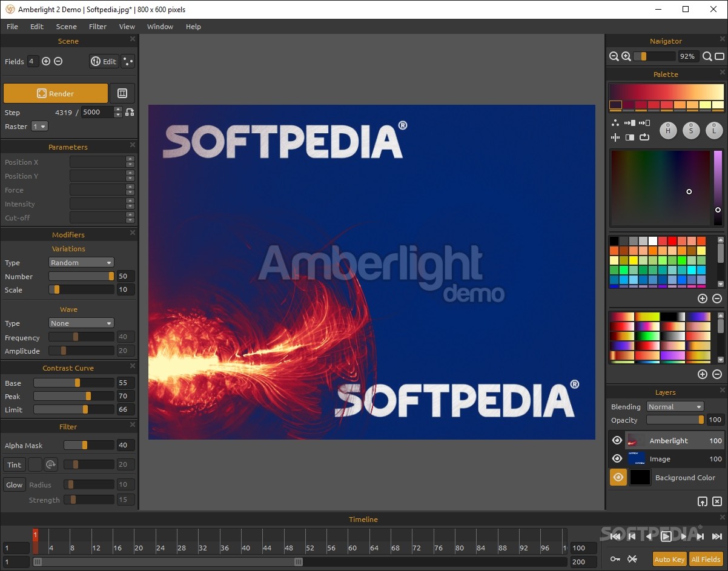Open the Filter menu
Image resolution: width=728 pixels, height=571 pixels.
[98, 26]
